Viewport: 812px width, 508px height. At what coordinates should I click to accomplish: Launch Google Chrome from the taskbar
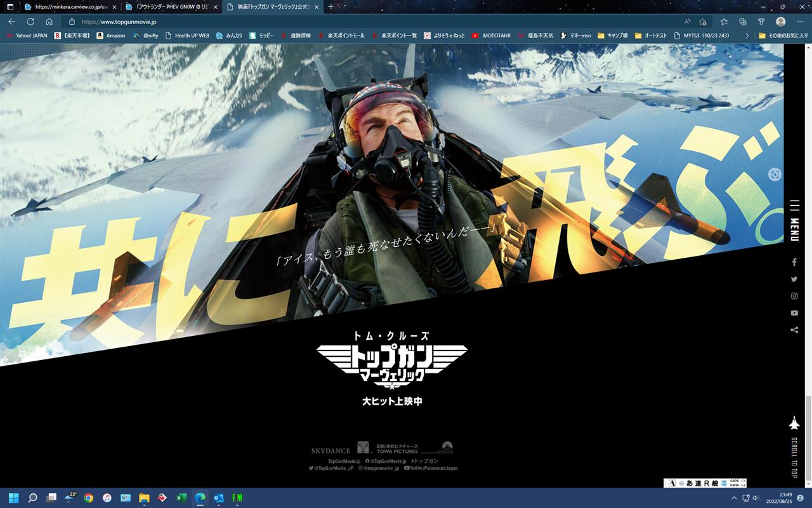(x=88, y=498)
